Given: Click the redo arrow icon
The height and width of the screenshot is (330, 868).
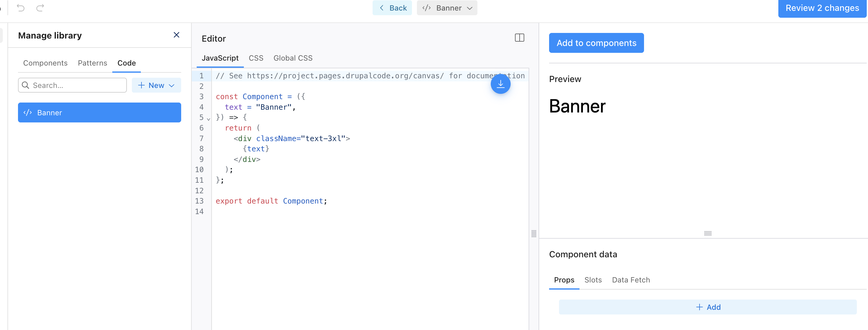Looking at the screenshot, I should tap(40, 8).
